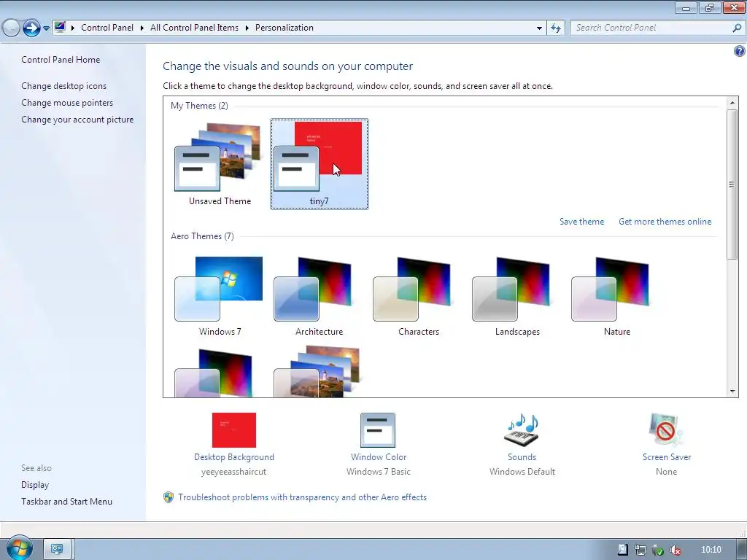747x560 pixels.
Task: Click the 'Windows Default' sounds text
Action: click(x=522, y=472)
